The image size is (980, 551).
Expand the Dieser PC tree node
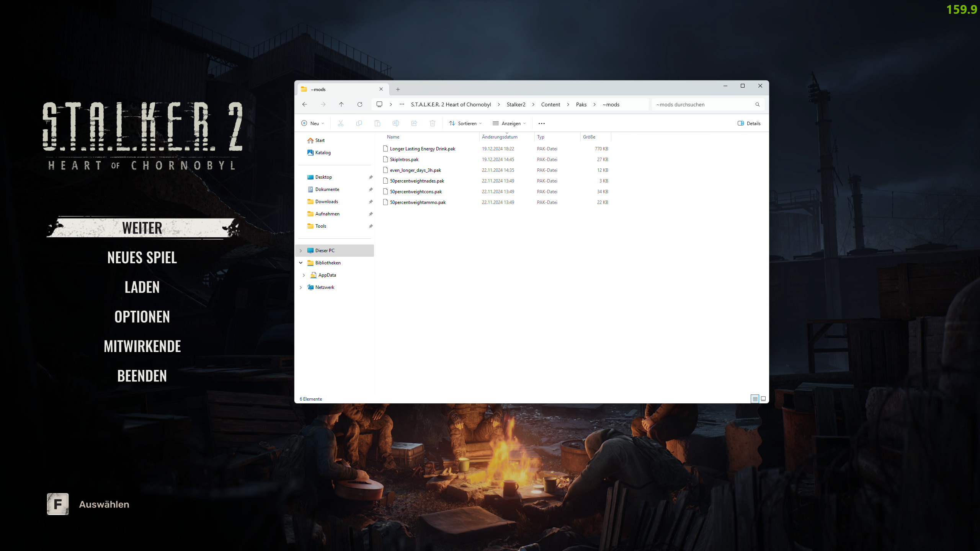tap(301, 251)
